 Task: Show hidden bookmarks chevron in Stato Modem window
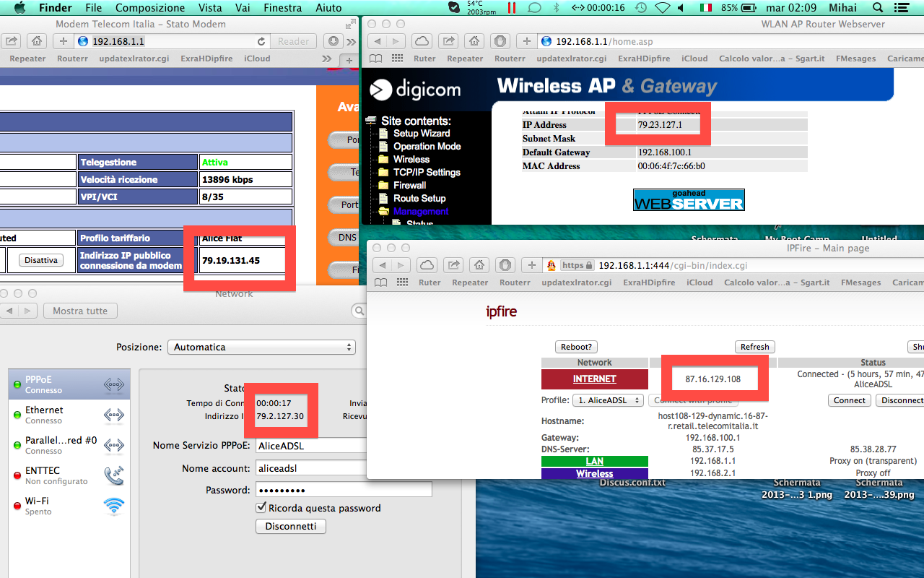point(327,59)
